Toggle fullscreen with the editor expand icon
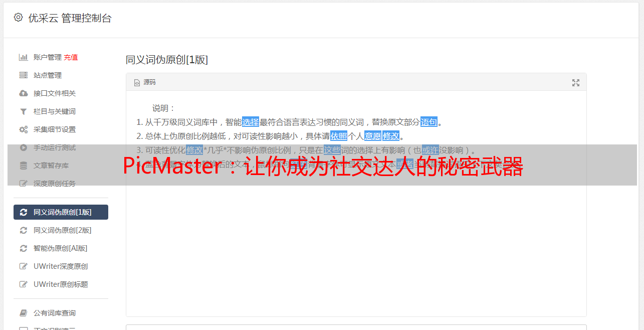The image size is (644, 330). (576, 83)
